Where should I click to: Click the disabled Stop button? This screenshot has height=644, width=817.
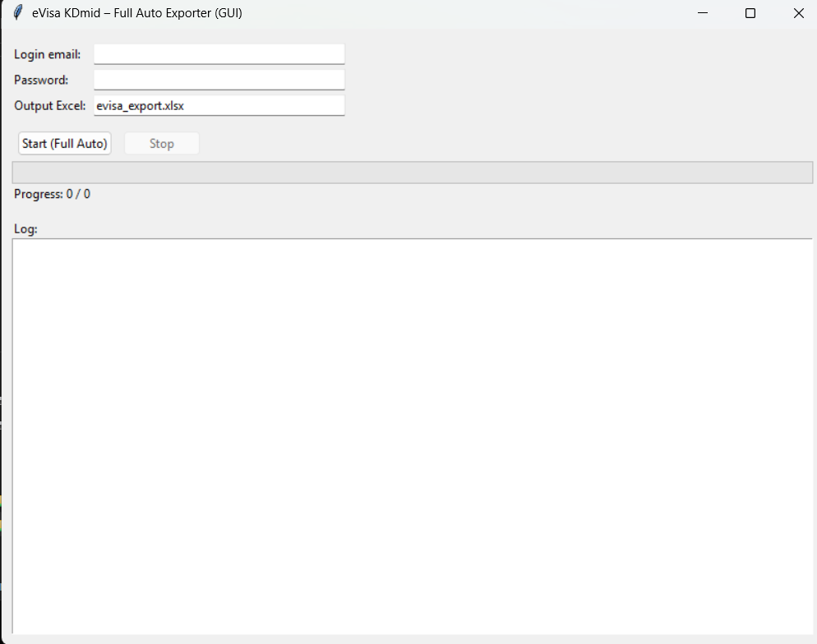162,143
